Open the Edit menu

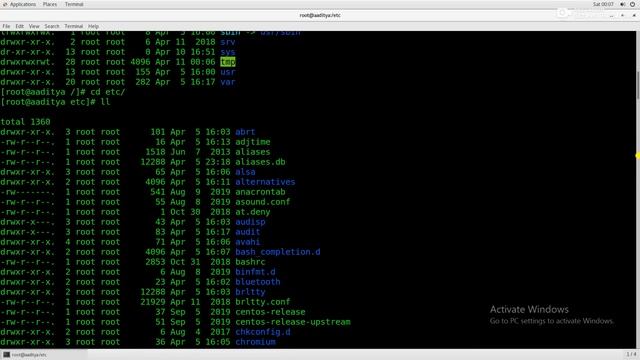click(20, 26)
